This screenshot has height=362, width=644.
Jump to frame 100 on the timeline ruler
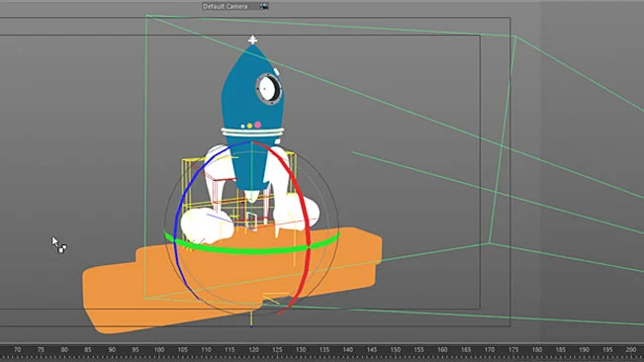click(x=159, y=350)
